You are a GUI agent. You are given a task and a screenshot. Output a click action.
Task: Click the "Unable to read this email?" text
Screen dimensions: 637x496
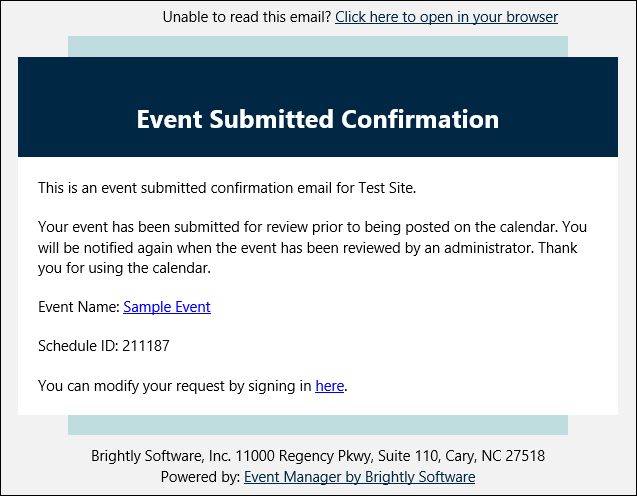pos(246,17)
